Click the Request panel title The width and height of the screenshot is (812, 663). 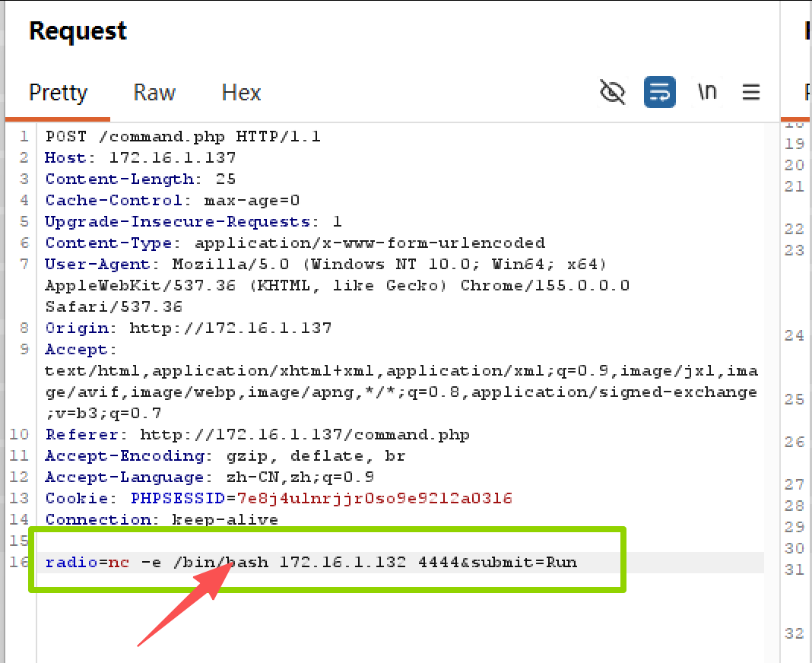78,31
